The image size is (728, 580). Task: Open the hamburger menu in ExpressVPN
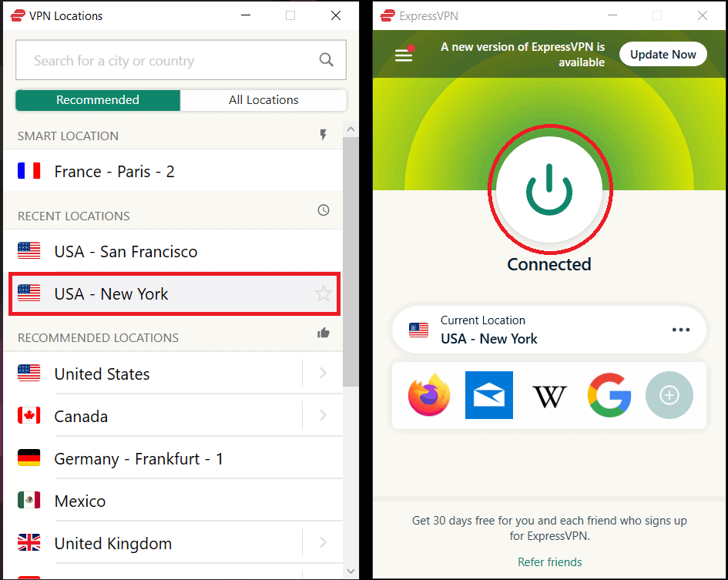pos(404,55)
